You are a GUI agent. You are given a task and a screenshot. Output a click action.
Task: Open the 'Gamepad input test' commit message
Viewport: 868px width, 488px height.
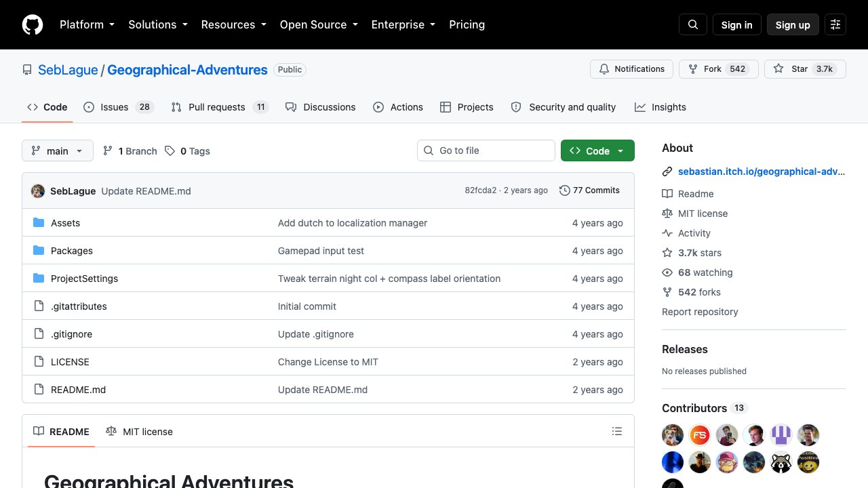pos(321,251)
